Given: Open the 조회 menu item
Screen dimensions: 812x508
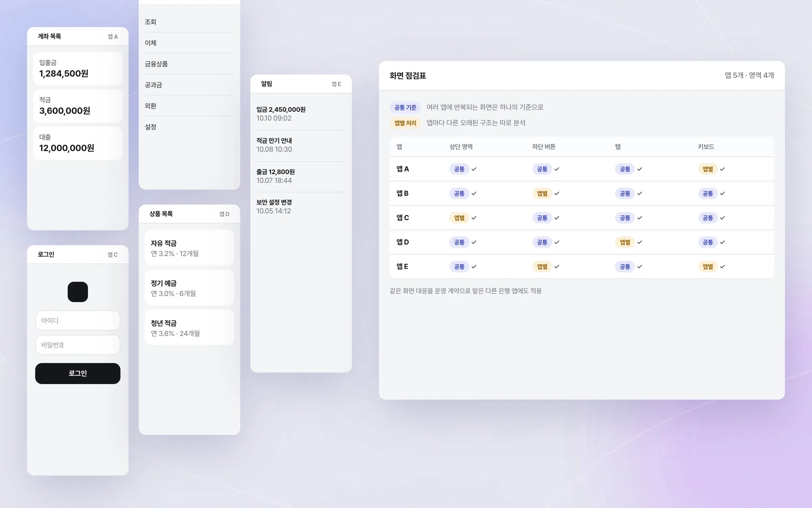Looking at the screenshot, I should point(189,22).
